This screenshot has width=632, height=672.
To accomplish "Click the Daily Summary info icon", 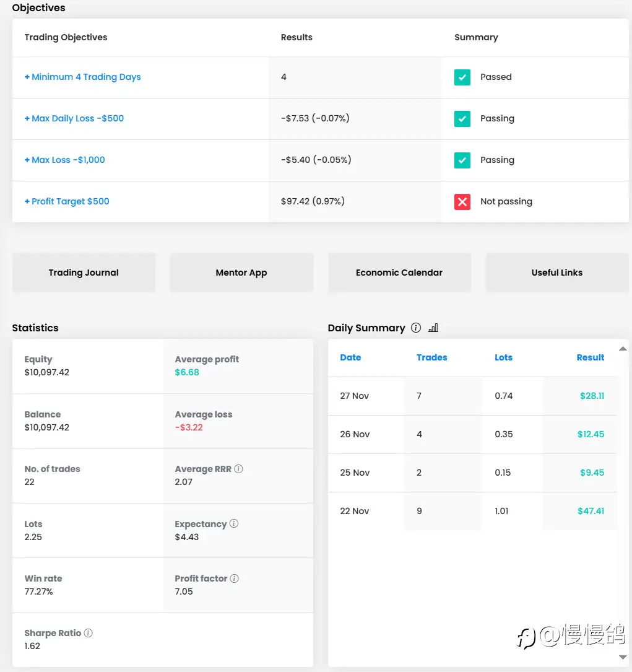I will pos(416,328).
